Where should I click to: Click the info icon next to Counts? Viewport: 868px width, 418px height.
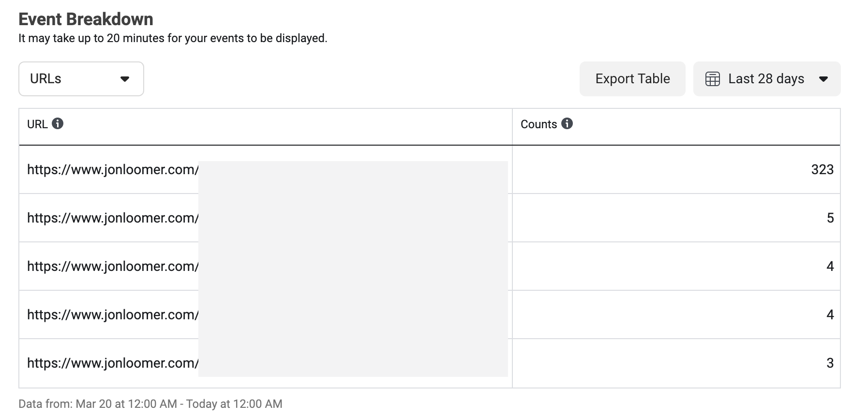(567, 124)
